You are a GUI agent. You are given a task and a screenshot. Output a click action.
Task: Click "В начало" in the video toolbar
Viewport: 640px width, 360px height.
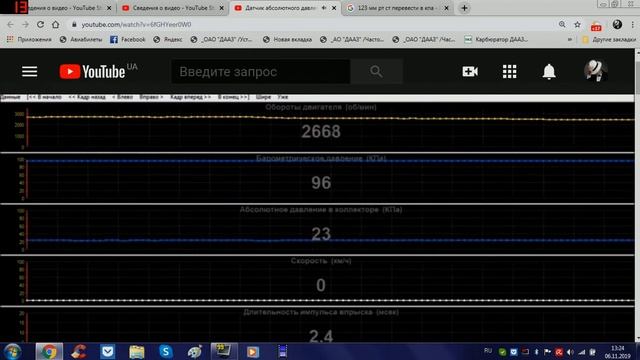[x=44, y=97]
